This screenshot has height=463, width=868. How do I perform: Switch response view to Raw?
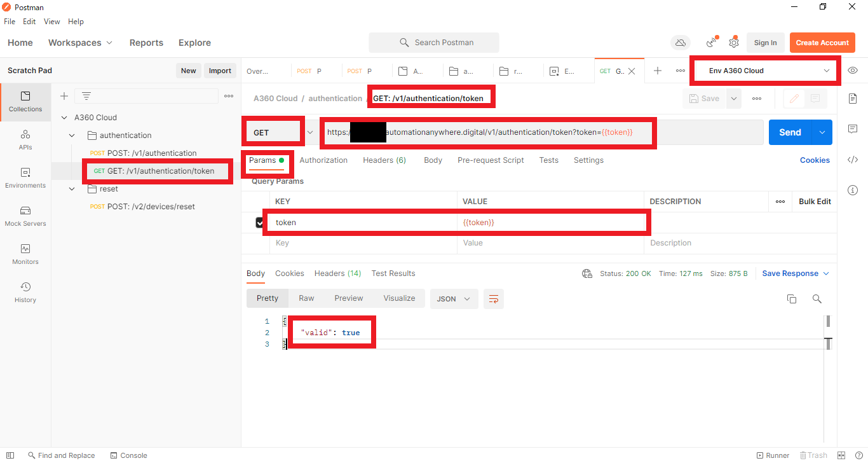coord(306,298)
